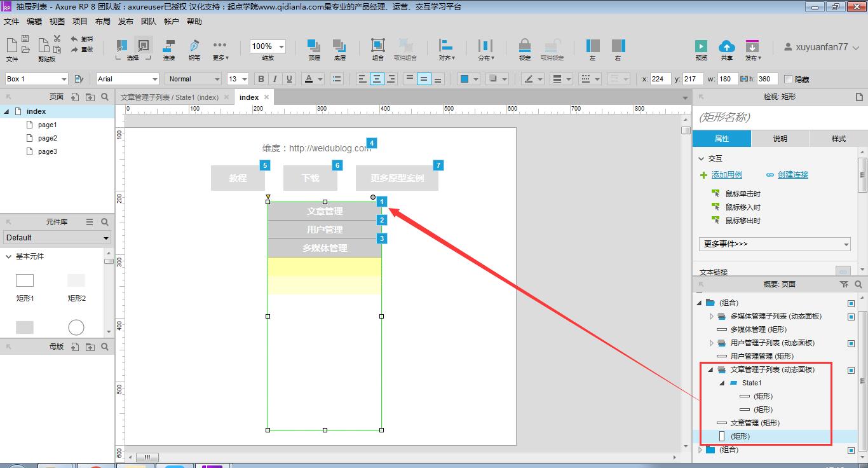Toggle view marker of 多媒体管理子列表 panel

coord(851,316)
